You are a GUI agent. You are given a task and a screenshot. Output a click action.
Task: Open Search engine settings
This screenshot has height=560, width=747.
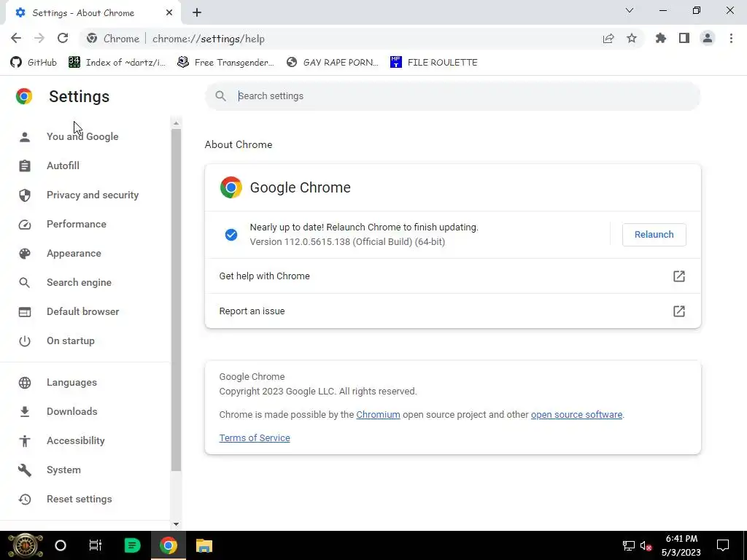click(79, 282)
